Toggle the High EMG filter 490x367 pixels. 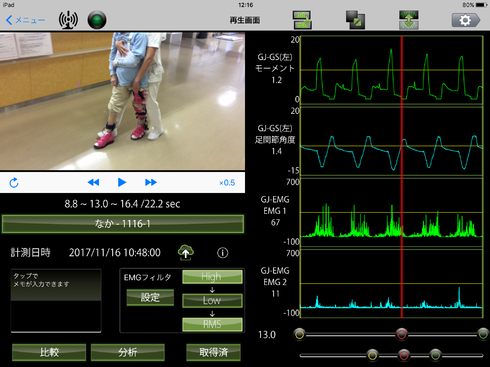(212, 277)
